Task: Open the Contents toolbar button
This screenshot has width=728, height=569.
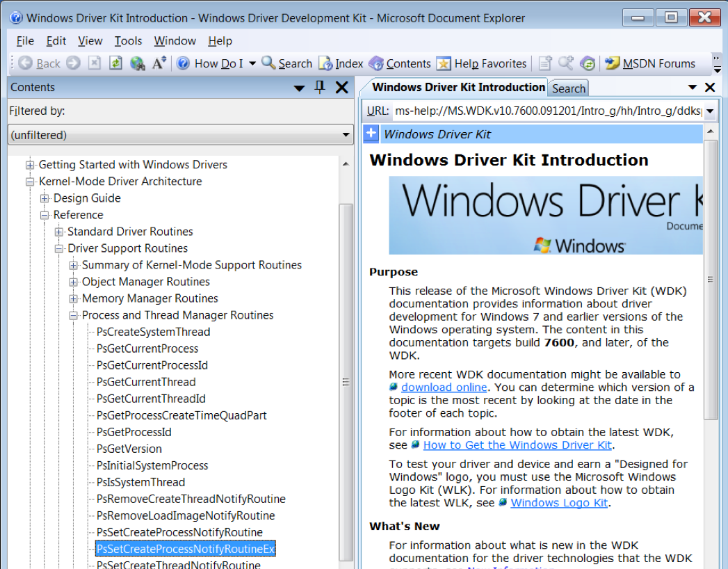Action: tap(400, 63)
